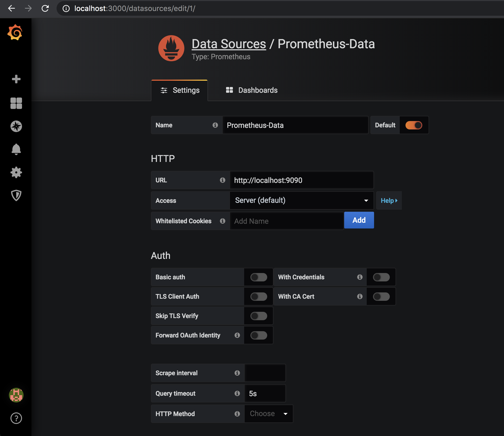The height and width of the screenshot is (436, 504).
Task: Open the user avatar profile icon
Action: pyautogui.click(x=16, y=395)
